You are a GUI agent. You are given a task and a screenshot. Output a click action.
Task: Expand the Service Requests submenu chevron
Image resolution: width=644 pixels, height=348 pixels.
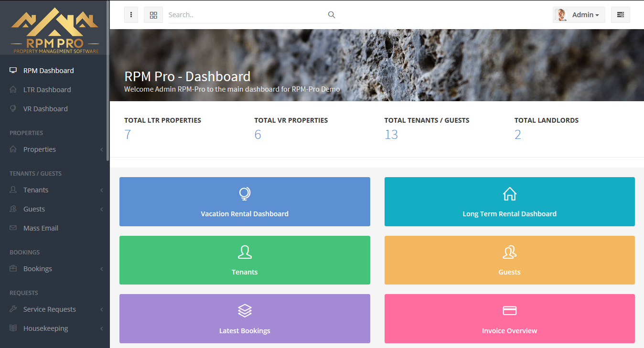click(102, 309)
